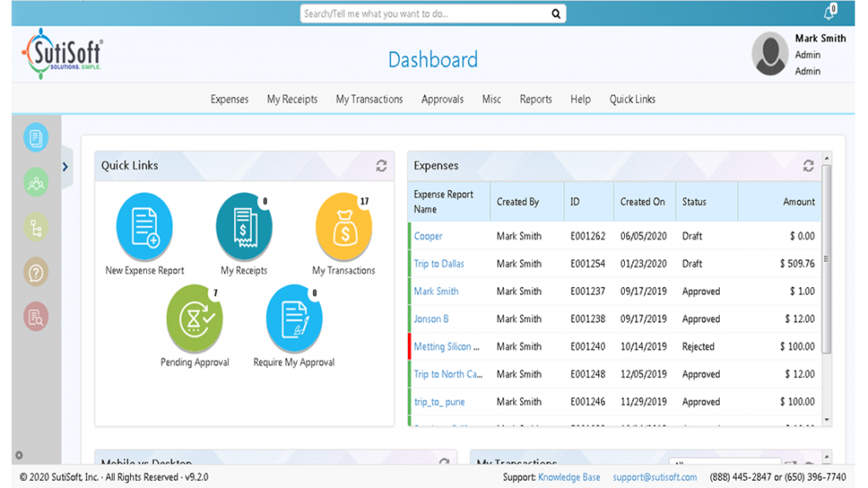Open the notification bell
868x488 pixels.
pyautogui.click(x=829, y=11)
